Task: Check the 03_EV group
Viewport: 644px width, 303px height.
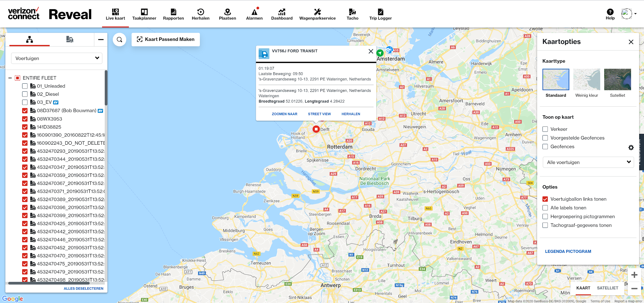Action: [25, 102]
